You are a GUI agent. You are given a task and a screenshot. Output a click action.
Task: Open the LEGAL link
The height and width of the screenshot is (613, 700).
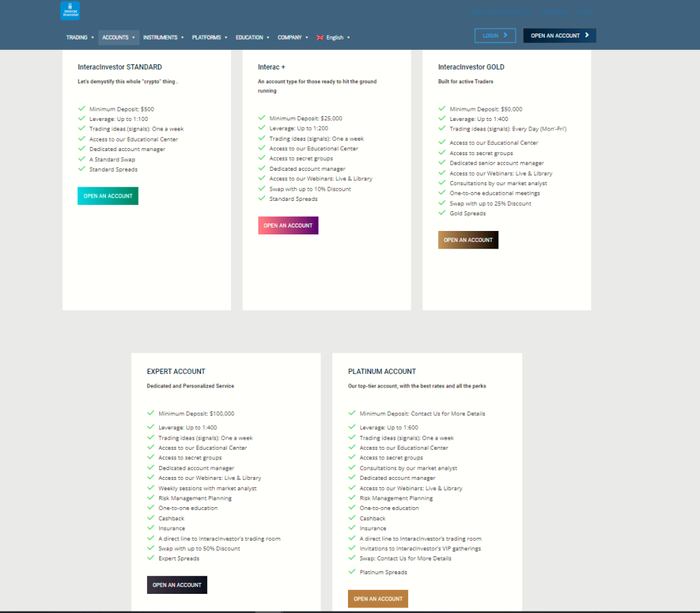pos(584,12)
